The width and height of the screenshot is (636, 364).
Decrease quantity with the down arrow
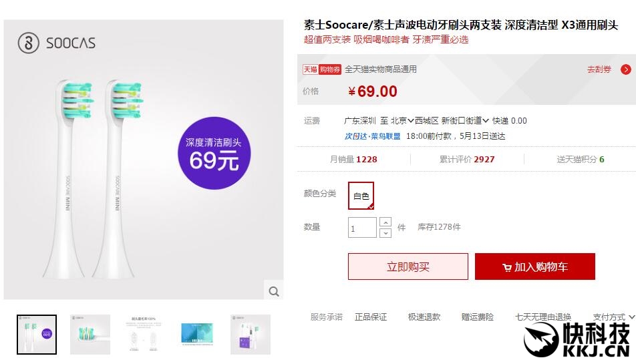[385, 232]
